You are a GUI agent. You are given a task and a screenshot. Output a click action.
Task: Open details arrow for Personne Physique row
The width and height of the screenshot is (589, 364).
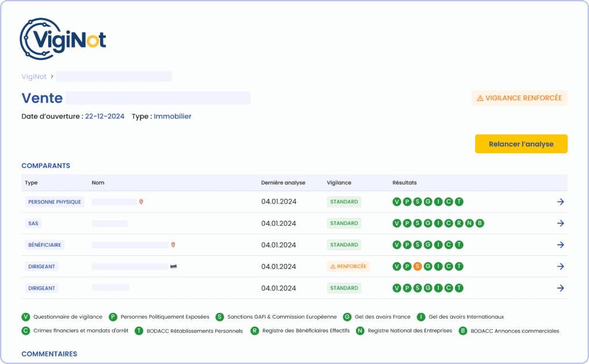(x=560, y=202)
